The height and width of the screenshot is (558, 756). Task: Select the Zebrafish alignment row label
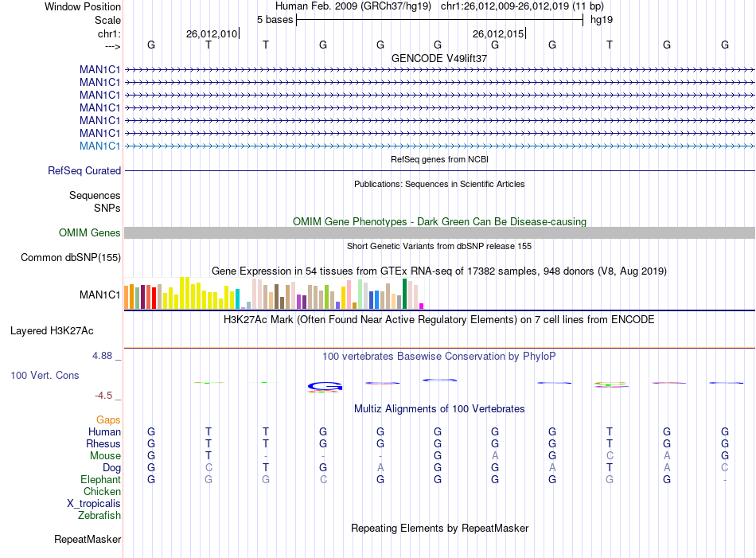[x=99, y=516]
